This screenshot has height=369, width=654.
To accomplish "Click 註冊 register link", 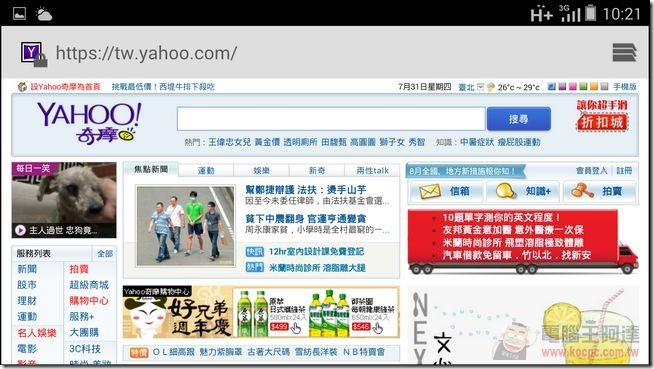I will [624, 171].
